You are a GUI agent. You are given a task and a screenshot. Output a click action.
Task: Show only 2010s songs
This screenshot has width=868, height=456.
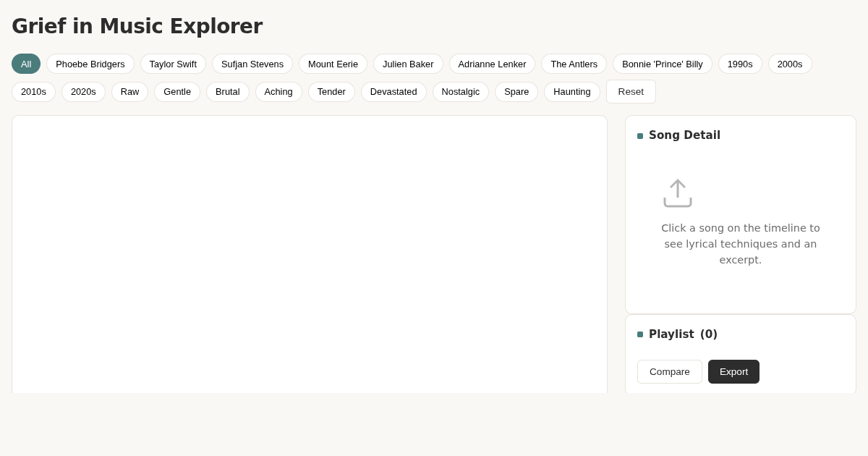(x=33, y=92)
